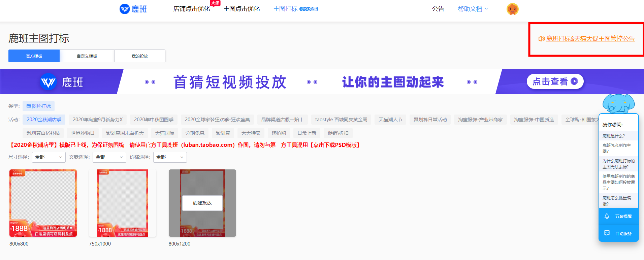Screen dimensions: 644x260
Task: Open 自助服务 panel button
Action: [x=618, y=233]
